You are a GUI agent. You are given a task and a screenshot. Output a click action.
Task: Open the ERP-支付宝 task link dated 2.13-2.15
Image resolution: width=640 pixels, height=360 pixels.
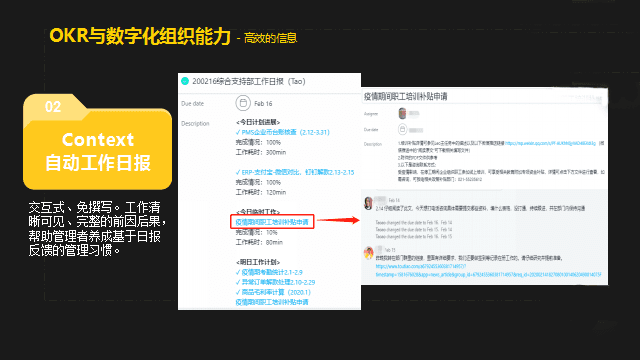click(295, 172)
